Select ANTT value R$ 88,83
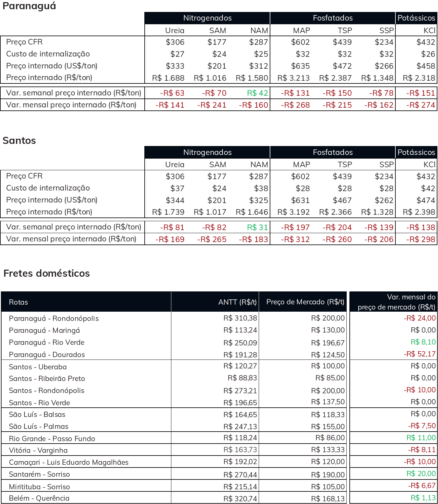This screenshot has height=504, width=438. 242,378
